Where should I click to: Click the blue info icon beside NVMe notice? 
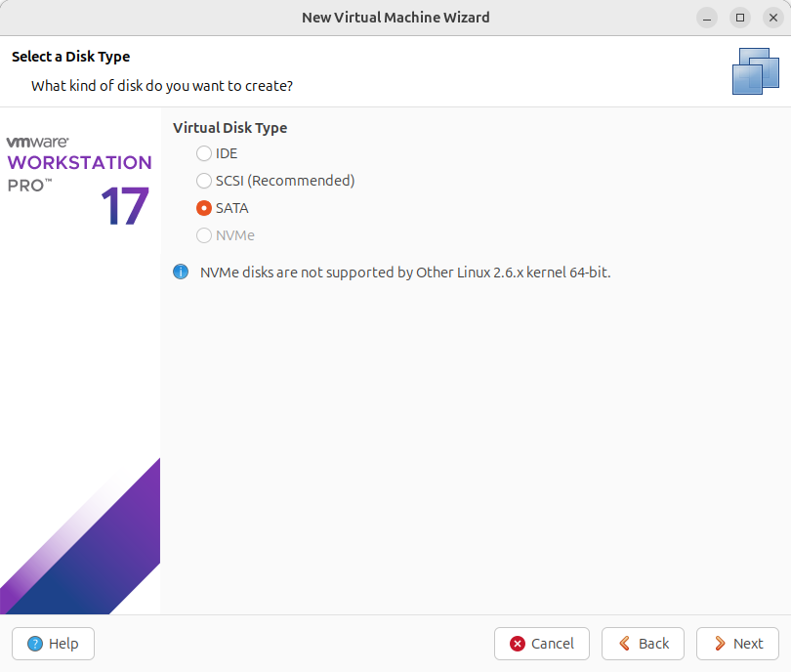tap(181, 272)
